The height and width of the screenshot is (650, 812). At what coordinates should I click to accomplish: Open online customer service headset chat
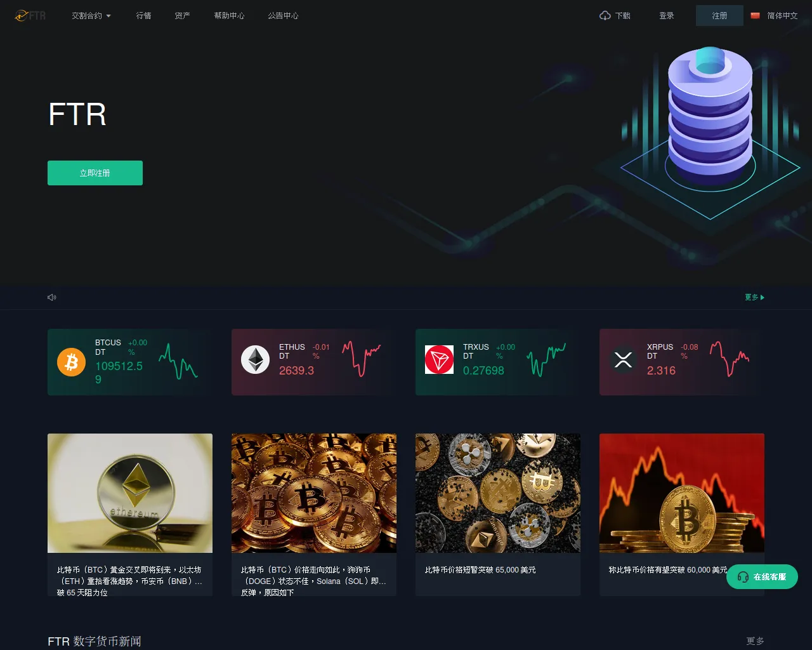pos(762,577)
